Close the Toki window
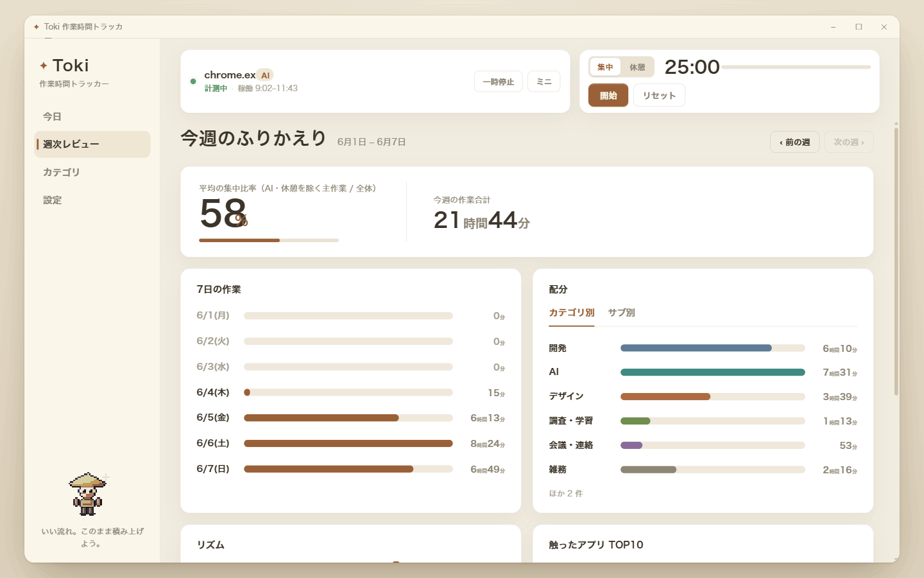Screen dimensions: 924x578 click(x=884, y=27)
